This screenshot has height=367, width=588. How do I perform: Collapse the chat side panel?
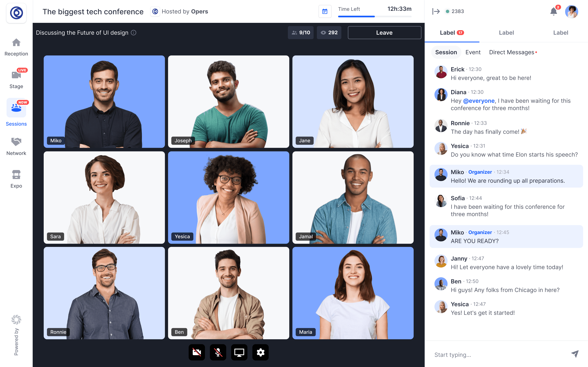point(436,11)
